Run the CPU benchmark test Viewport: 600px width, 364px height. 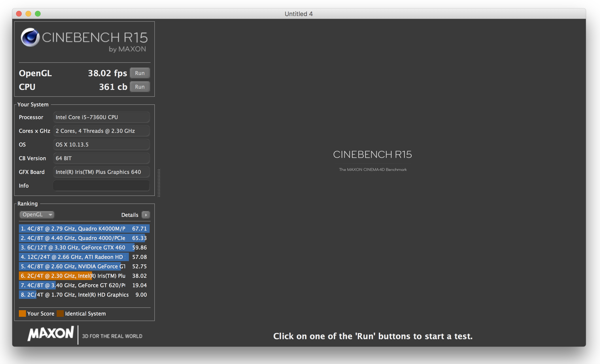[x=140, y=87]
